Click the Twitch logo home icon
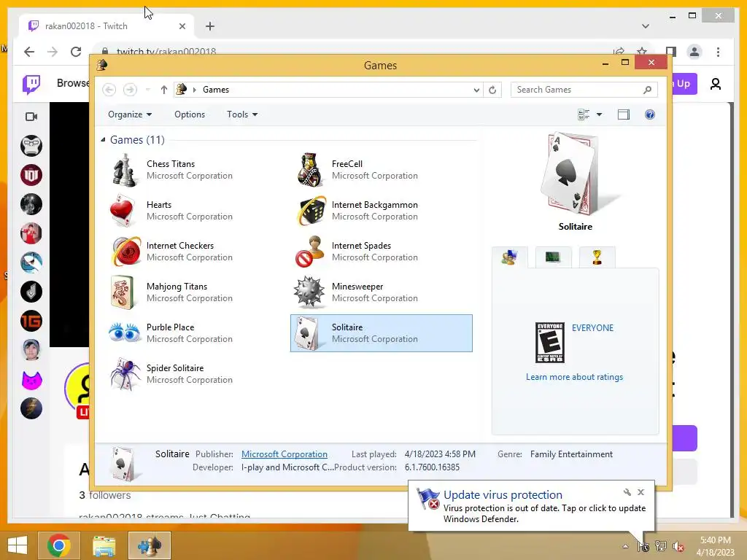Image resolution: width=747 pixels, height=560 pixels. [x=31, y=85]
